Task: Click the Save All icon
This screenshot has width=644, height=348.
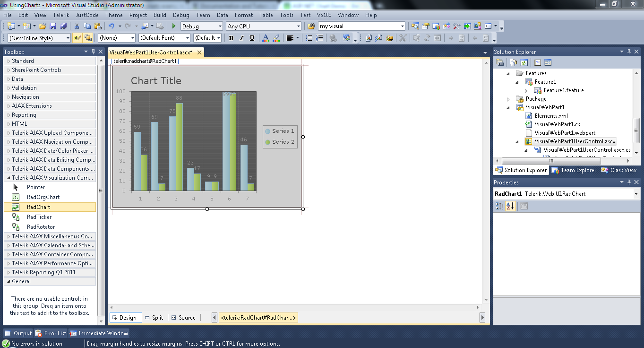Action: [63, 26]
